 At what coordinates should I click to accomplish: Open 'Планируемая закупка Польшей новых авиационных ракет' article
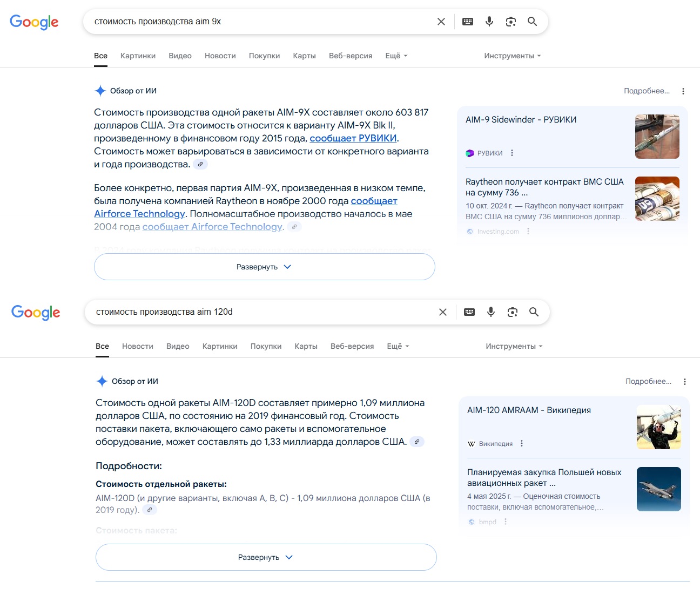click(x=544, y=478)
